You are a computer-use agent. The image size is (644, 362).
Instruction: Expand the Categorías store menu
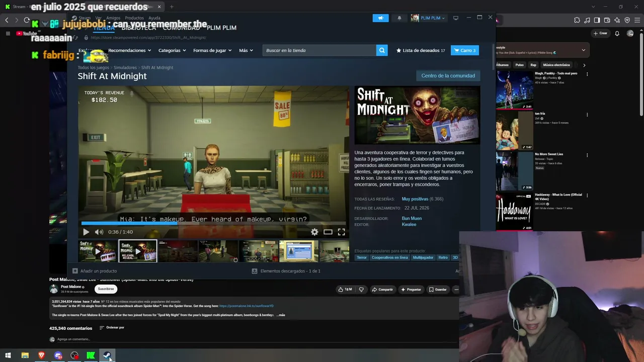[172, 50]
